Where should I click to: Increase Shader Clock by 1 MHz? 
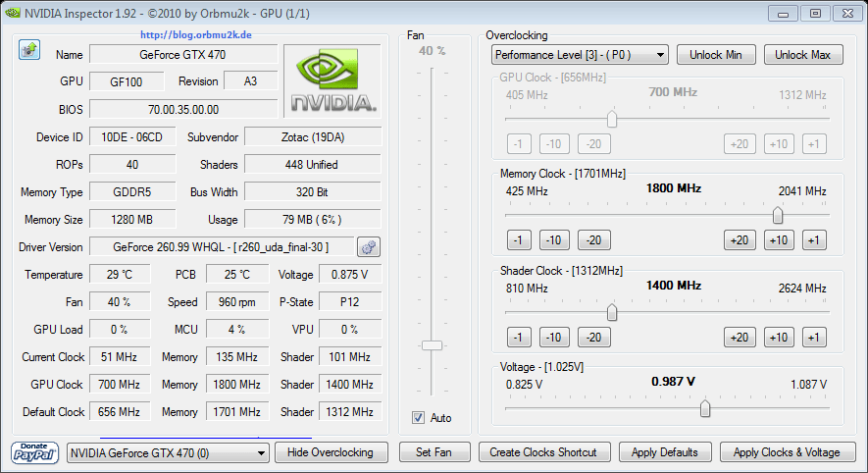tap(814, 338)
